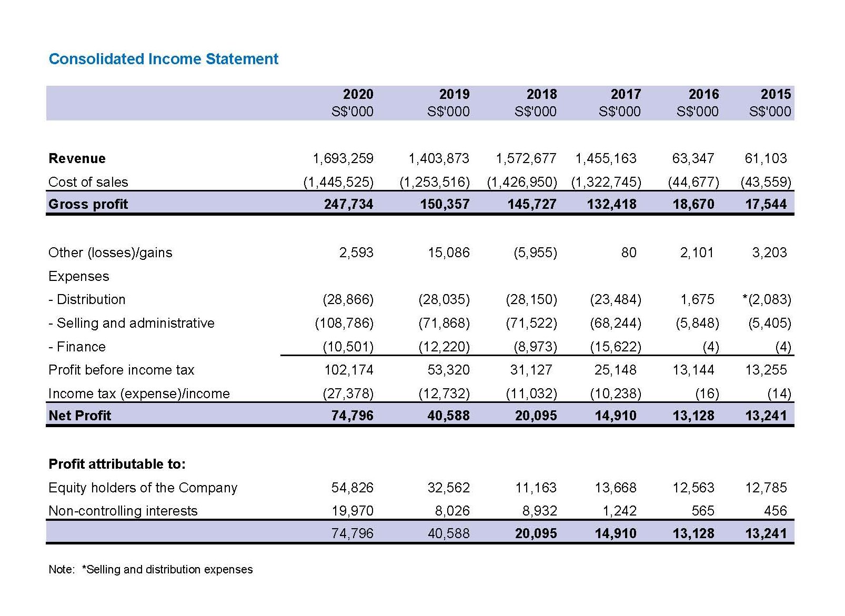Click the Expenses label

(x=78, y=276)
